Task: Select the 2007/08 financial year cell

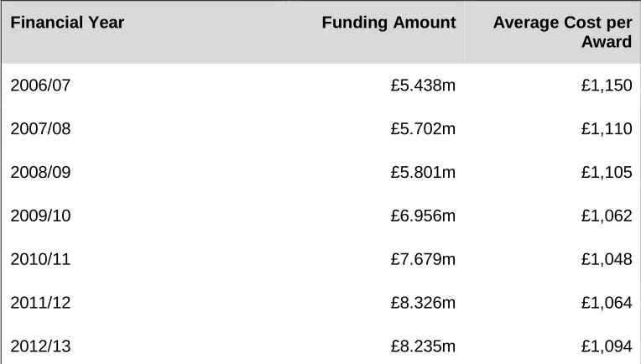Action: [x=40, y=128]
